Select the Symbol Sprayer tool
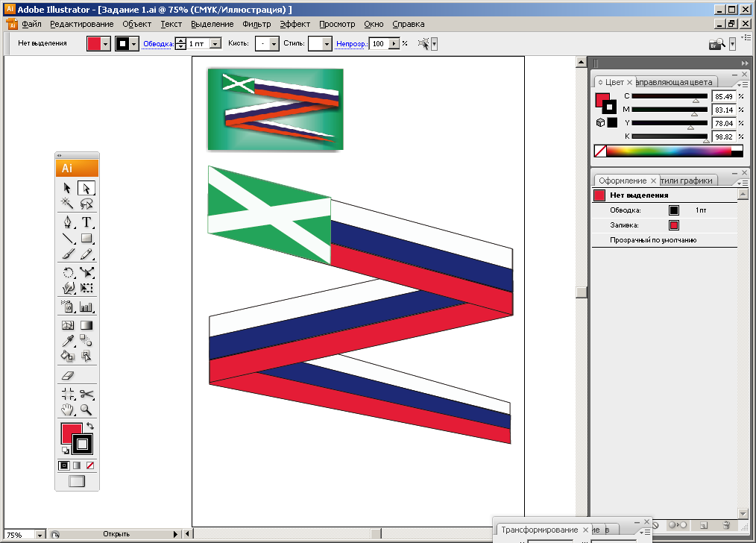The width and height of the screenshot is (756, 543). coord(68,307)
